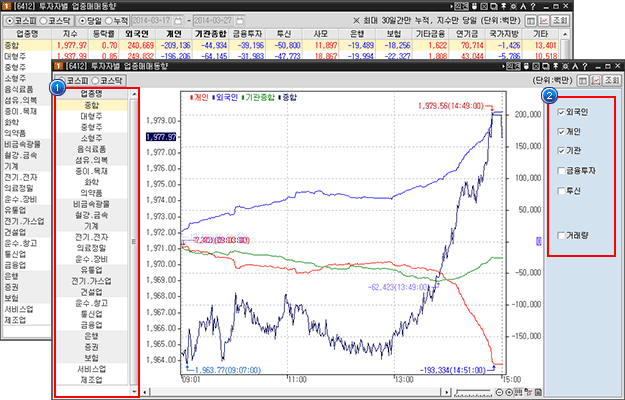Click table view icon in back window toolbar
625x400 pixels.
[x=531, y=21]
